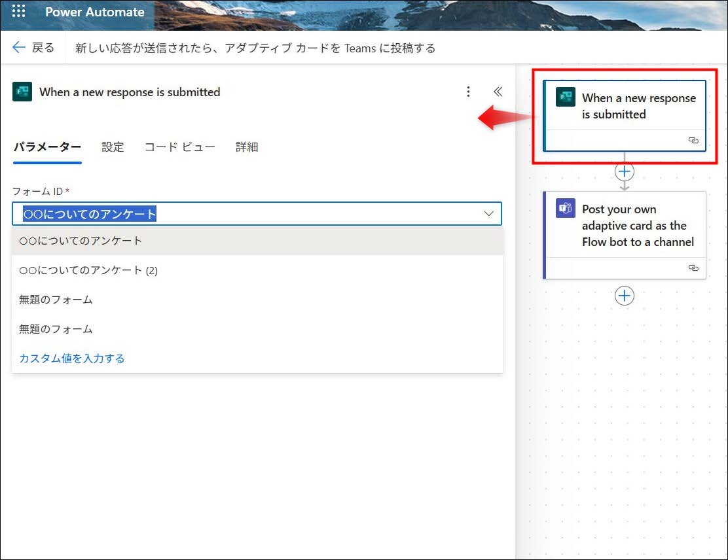Image resolution: width=728 pixels, height=560 pixels.
Task: Click connection link icon on Teams card
Action: pyautogui.click(x=693, y=268)
